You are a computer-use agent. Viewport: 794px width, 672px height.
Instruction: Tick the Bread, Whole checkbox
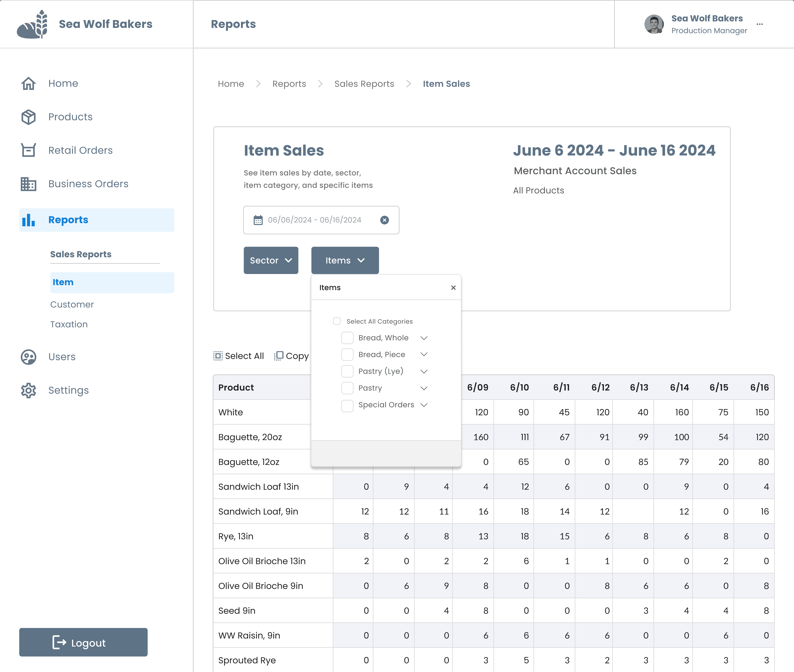347,338
